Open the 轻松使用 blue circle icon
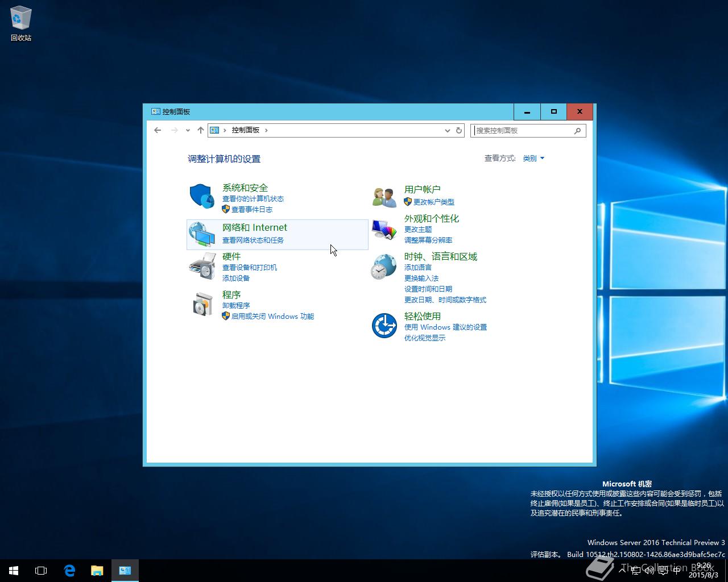Screen dimensions: 728x582 (x=384, y=325)
